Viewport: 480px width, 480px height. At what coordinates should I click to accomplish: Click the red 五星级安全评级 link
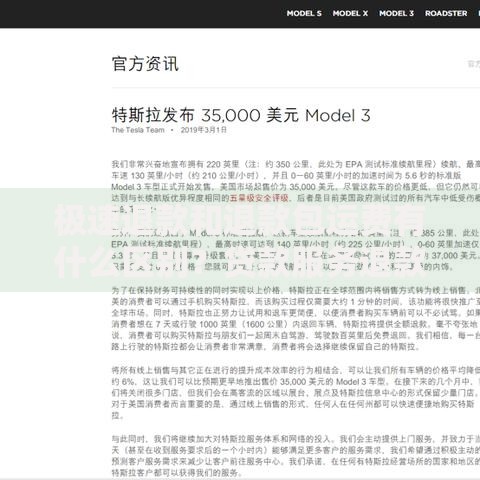tap(259, 198)
